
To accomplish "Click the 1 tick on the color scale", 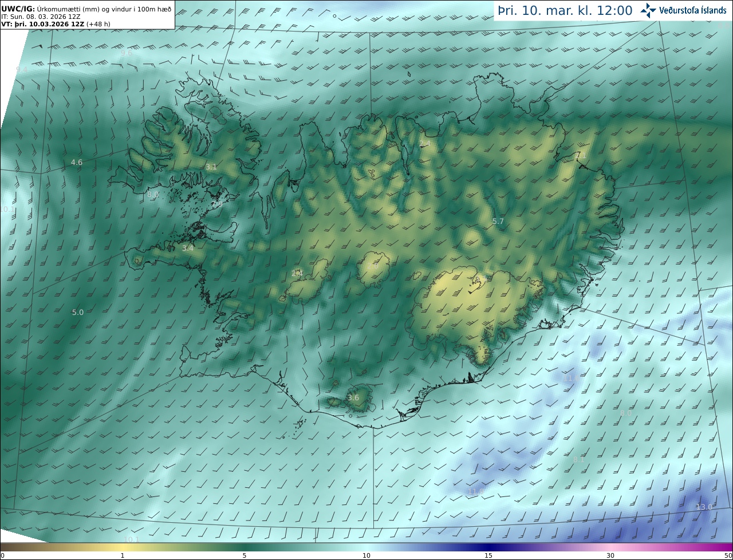I will point(123,556).
